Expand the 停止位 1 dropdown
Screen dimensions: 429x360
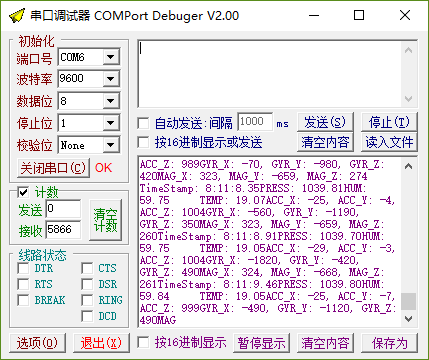point(111,123)
